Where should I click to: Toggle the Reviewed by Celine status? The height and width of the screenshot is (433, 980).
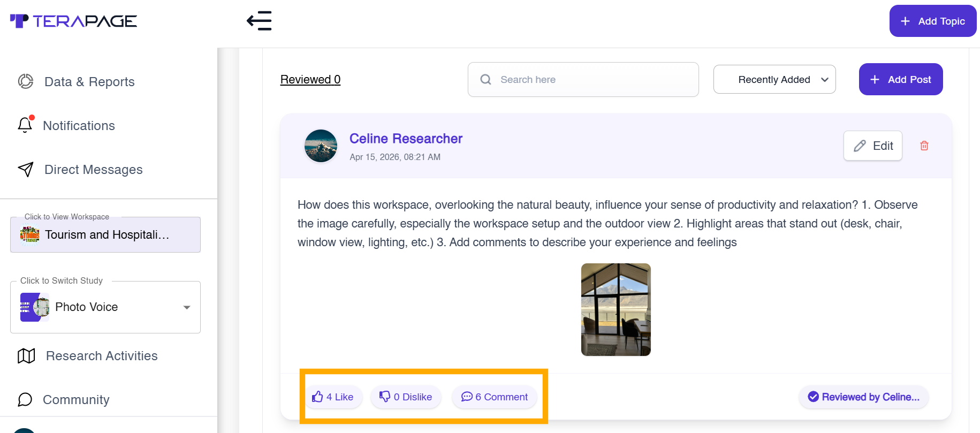pos(863,397)
